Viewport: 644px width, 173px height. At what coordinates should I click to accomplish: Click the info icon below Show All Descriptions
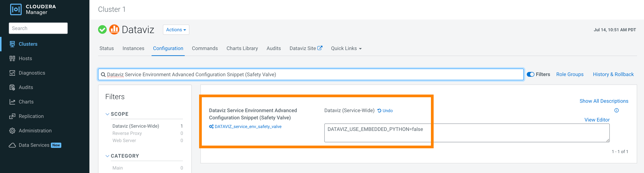tap(616, 110)
